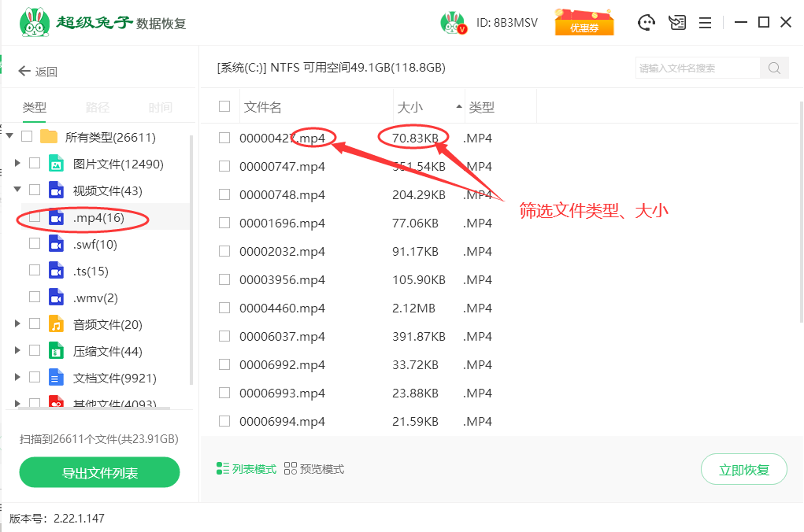
Task: Collapse the 视频文件 tree node
Action: pos(17,190)
